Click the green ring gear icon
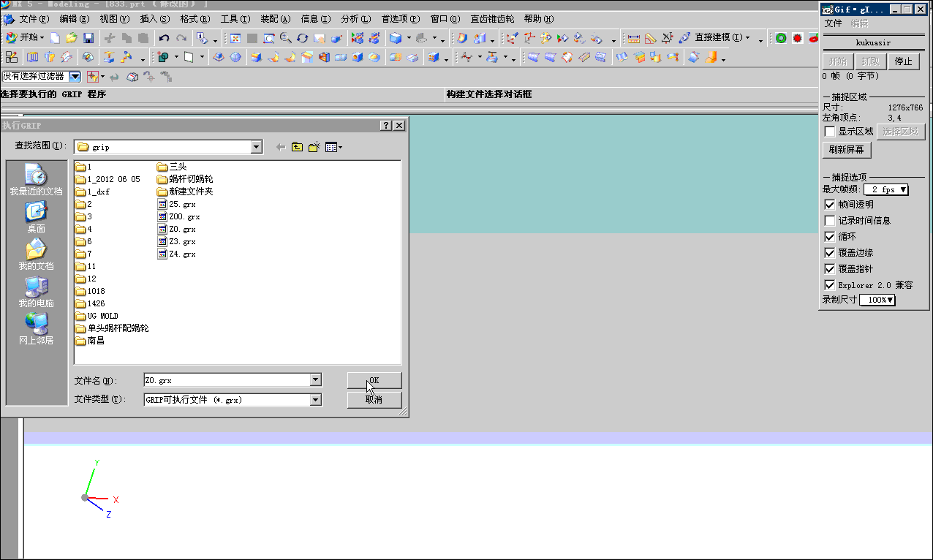The image size is (933, 560). click(x=781, y=37)
